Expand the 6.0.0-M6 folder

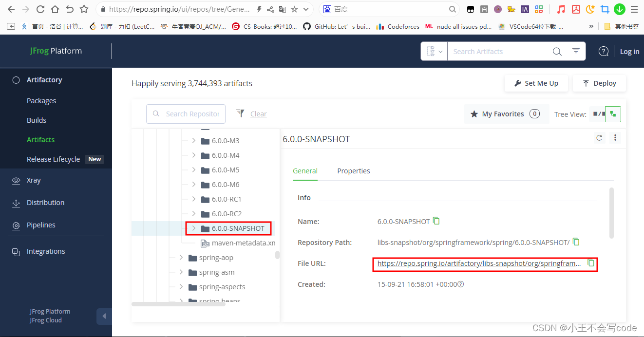click(193, 185)
